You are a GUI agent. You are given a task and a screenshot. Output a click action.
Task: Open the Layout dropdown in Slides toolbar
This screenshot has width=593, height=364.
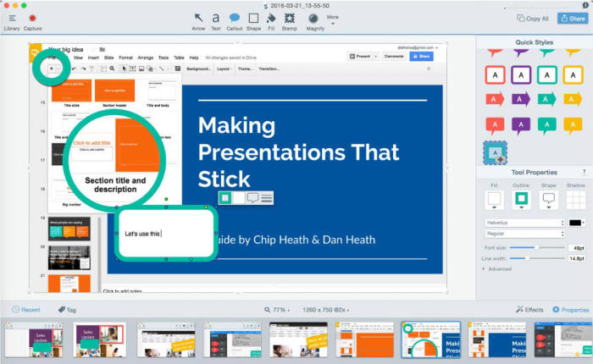pos(224,69)
